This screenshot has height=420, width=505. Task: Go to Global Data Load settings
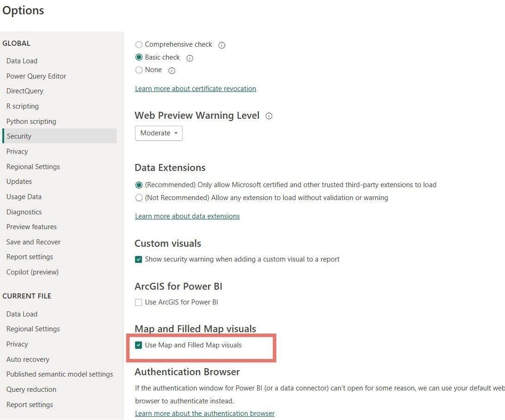point(22,61)
